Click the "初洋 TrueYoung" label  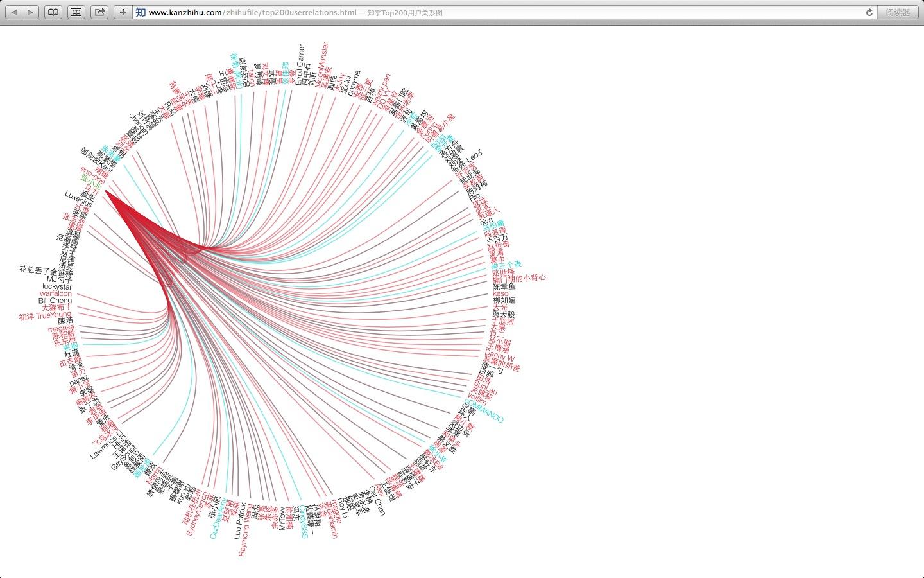[x=45, y=315]
